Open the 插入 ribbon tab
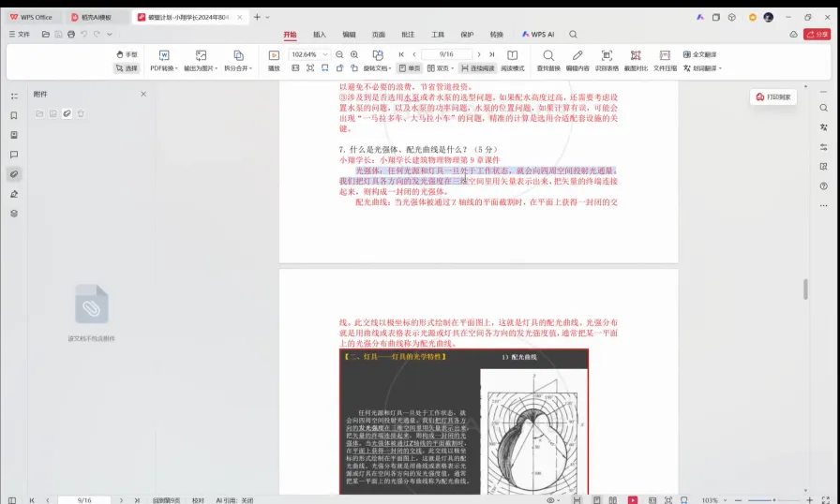Image resolution: width=840 pixels, height=504 pixels. pyautogui.click(x=320, y=35)
